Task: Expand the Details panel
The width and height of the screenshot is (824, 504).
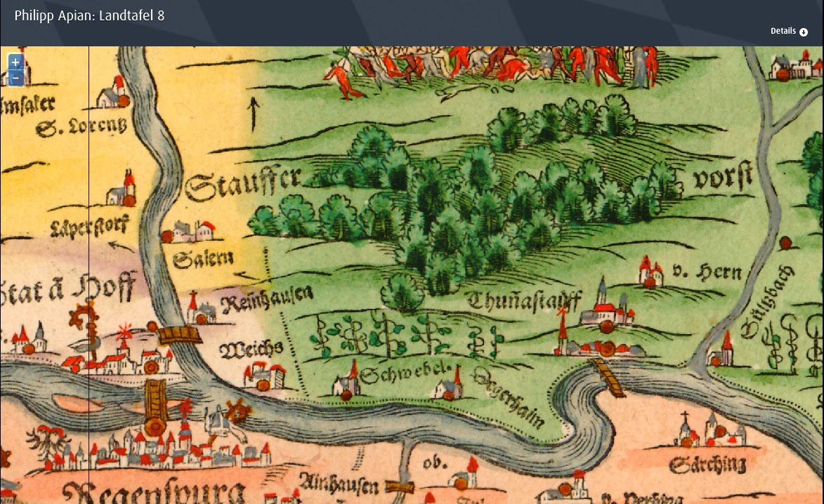Action: pos(789,32)
